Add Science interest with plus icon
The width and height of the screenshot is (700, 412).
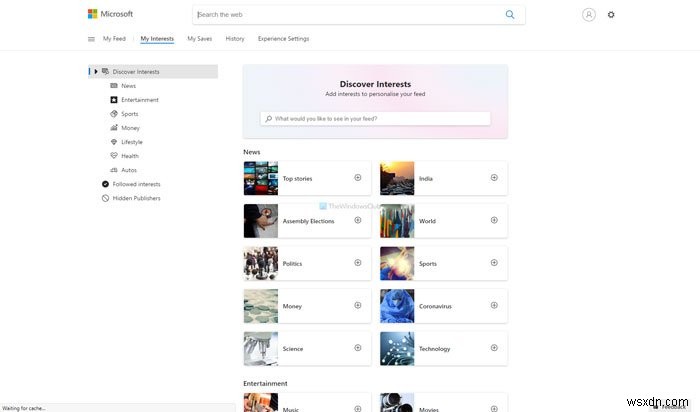point(358,348)
